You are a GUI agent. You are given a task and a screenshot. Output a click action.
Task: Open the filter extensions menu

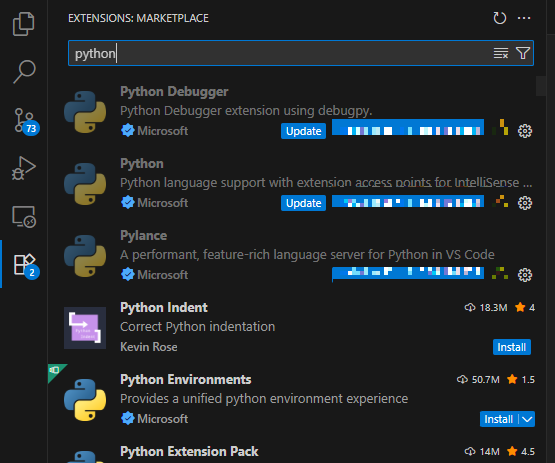(x=523, y=53)
